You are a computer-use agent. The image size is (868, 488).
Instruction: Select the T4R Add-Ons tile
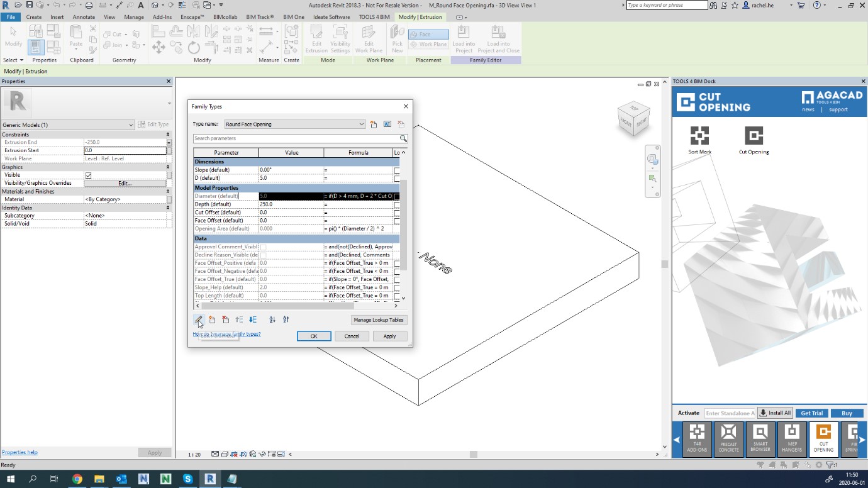pos(697,438)
